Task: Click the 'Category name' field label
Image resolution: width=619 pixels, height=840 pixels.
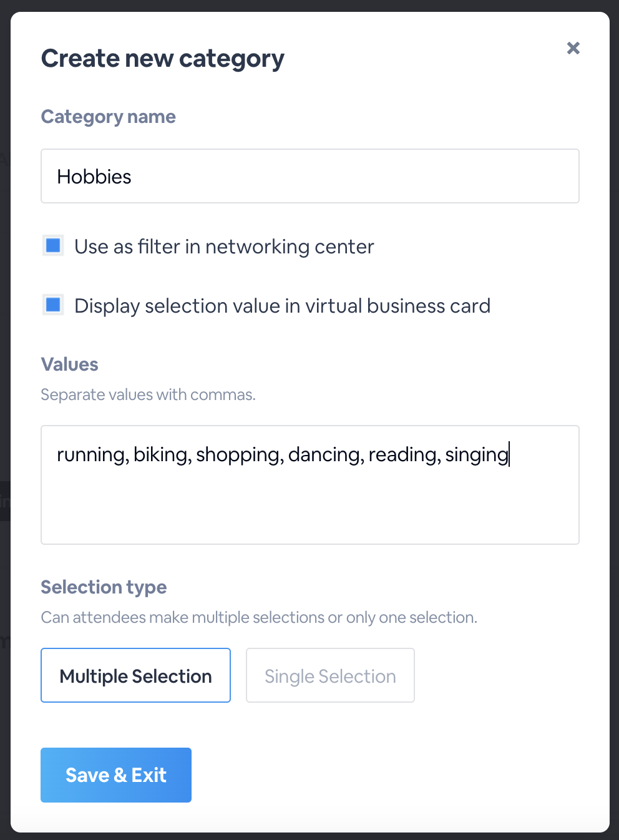Action: pyautogui.click(x=108, y=117)
